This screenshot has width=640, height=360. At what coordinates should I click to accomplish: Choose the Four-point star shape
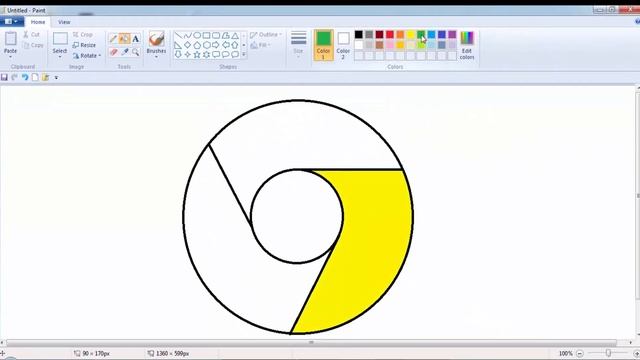(187, 54)
